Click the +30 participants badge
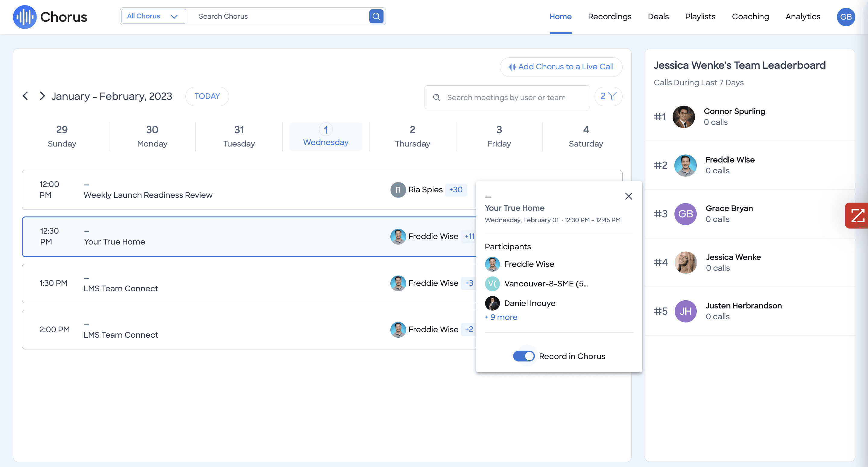Viewport: 868px width, 467px height. (x=456, y=190)
